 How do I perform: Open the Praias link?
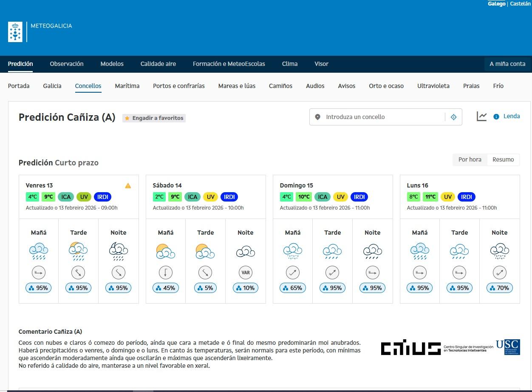click(x=471, y=86)
